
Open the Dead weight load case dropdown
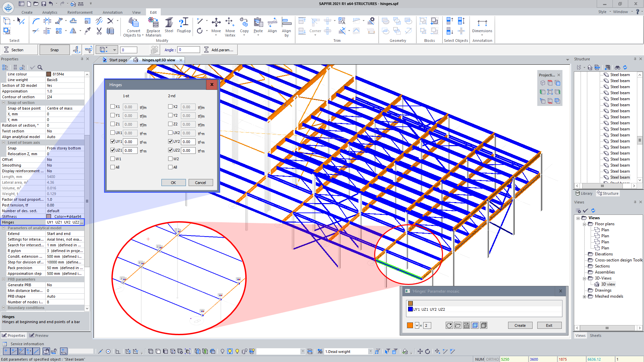pos(370,351)
